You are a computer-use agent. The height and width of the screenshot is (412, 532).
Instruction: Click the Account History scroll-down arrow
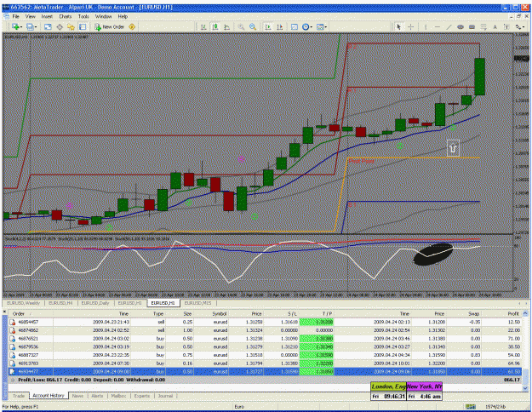coord(525,388)
